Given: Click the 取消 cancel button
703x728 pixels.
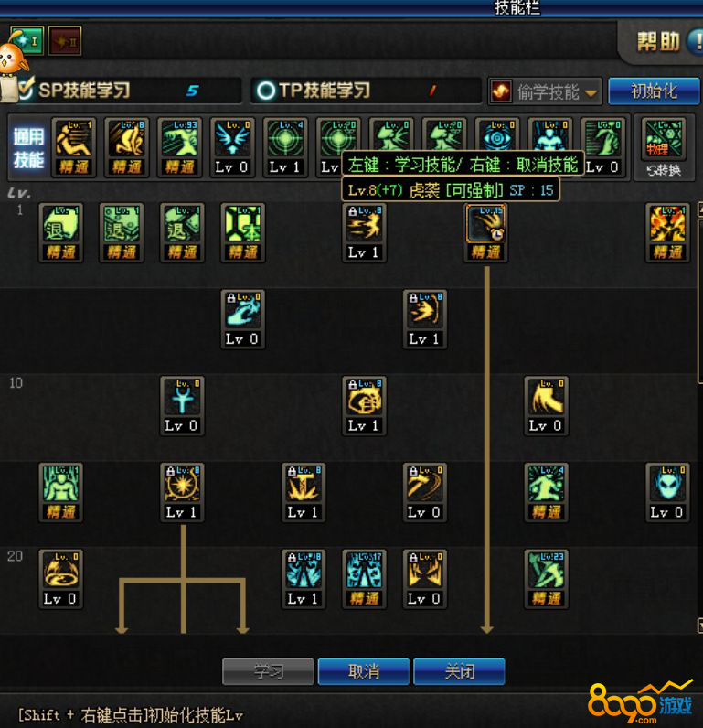Looking at the screenshot, I should point(364,671).
